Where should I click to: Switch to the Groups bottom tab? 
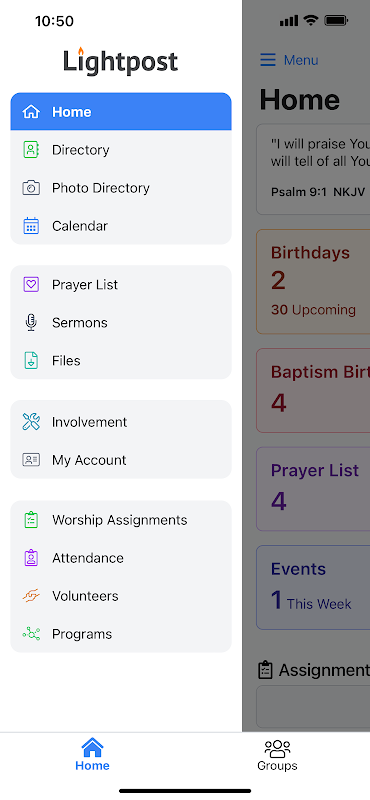click(x=277, y=755)
